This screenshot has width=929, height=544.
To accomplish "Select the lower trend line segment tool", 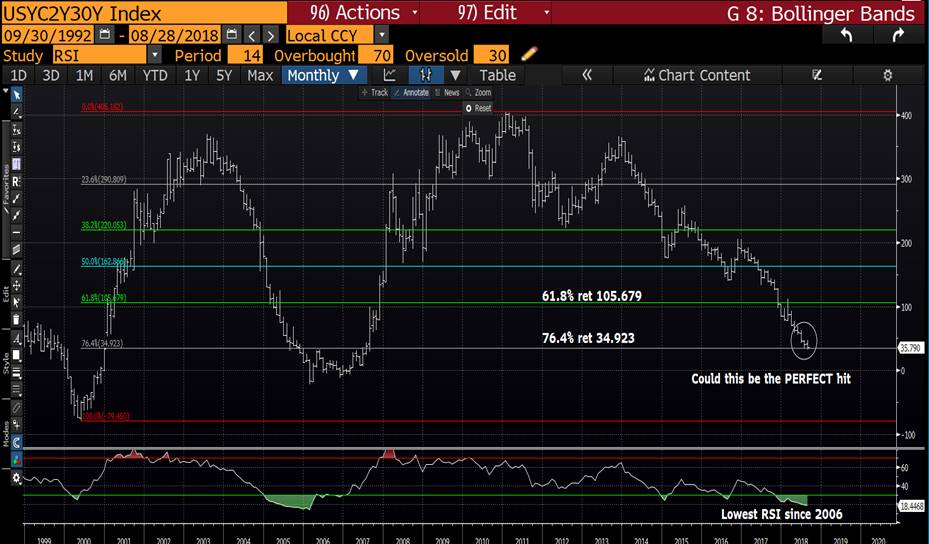I will click(17, 215).
